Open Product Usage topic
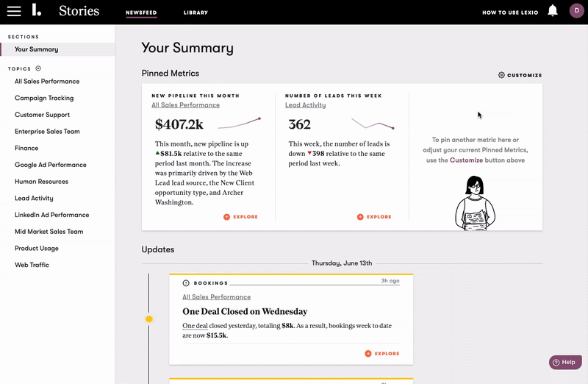 click(x=36, y=248)
